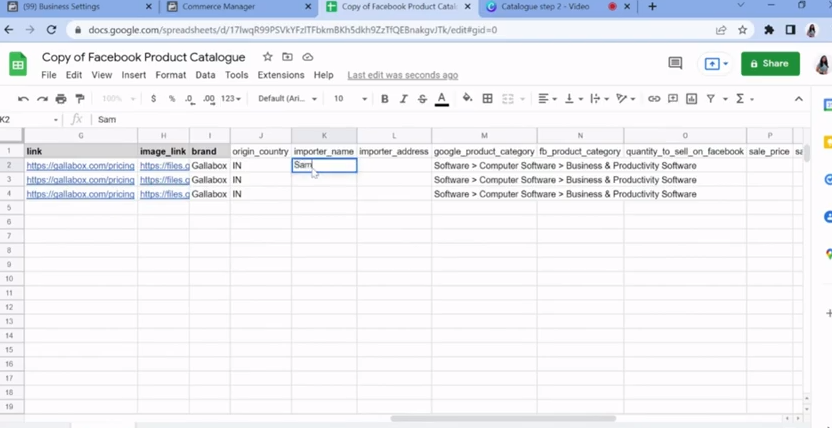Open text wrapping dropdown
The image size is (832, 428).
coord(600,99)
